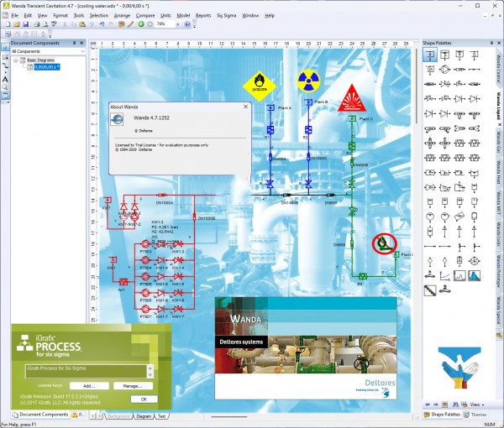Click the iGrafx license list down arrow
Image resolution: width=504 pixels, height=428 pixels.
click(150, 375)
